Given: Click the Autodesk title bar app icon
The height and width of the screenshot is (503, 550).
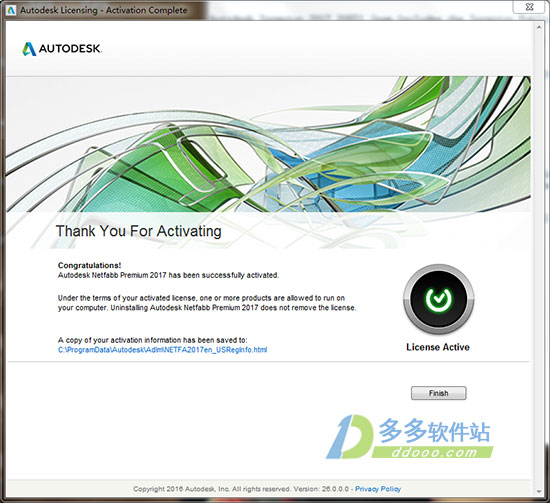Looking at the screenshot, I should click(x=11, y=10).
